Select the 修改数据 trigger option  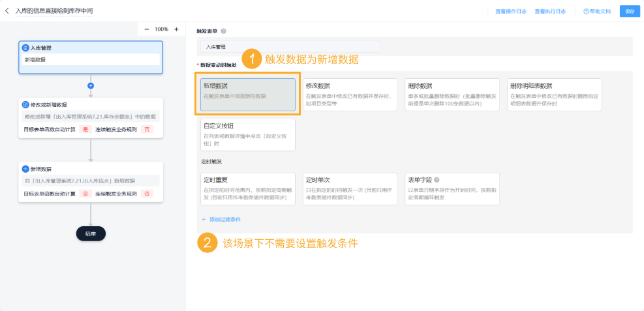click(x=350, y=94)
